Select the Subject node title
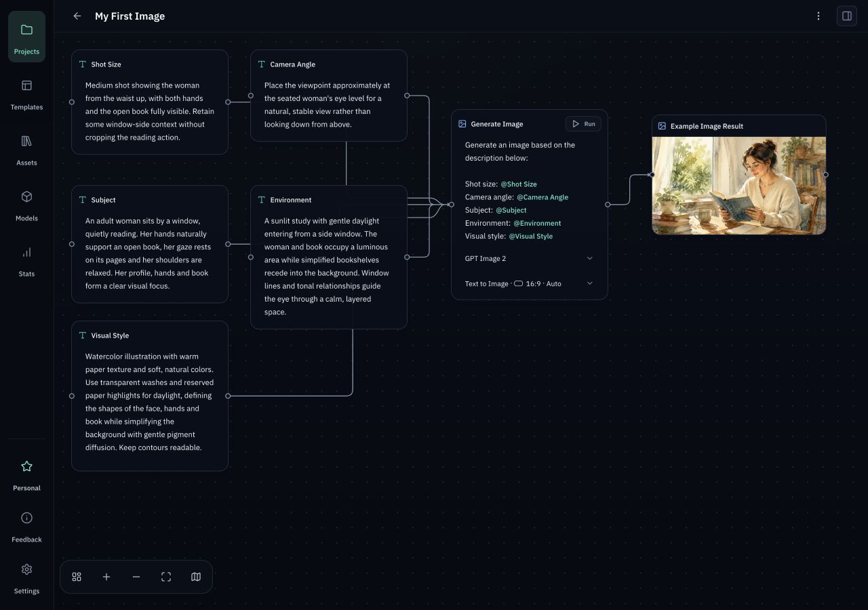Viewport: 868px width, 610px height. pos(103,200)
